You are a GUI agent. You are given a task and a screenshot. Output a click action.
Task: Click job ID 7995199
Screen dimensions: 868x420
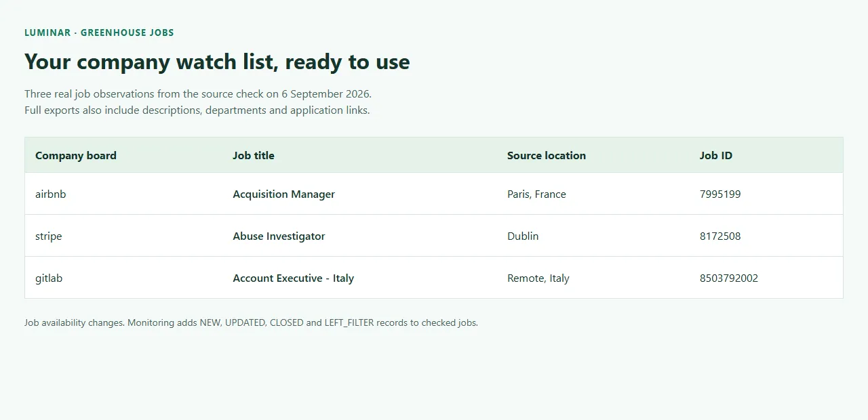tap(720, 194)
